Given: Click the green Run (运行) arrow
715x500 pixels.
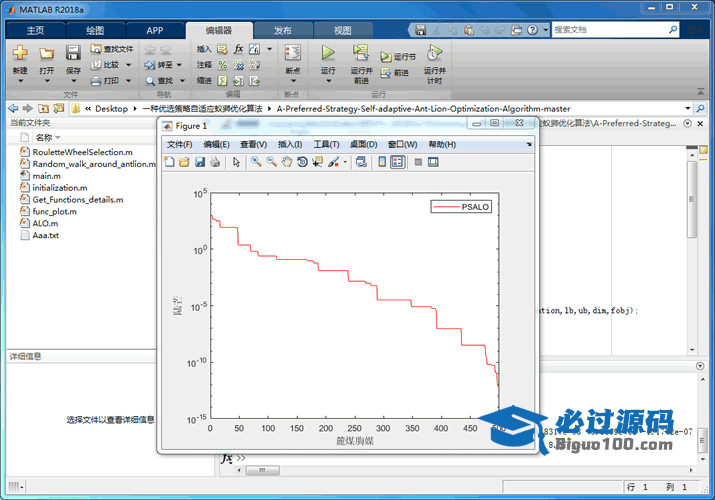Looking at the screenshot, I should (x=328, y=52).
